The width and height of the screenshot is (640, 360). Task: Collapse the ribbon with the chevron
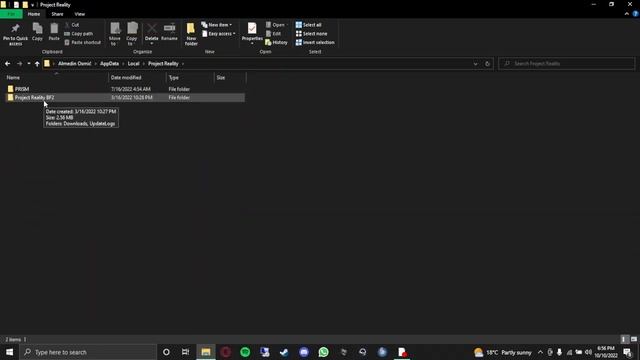(627, 14)
